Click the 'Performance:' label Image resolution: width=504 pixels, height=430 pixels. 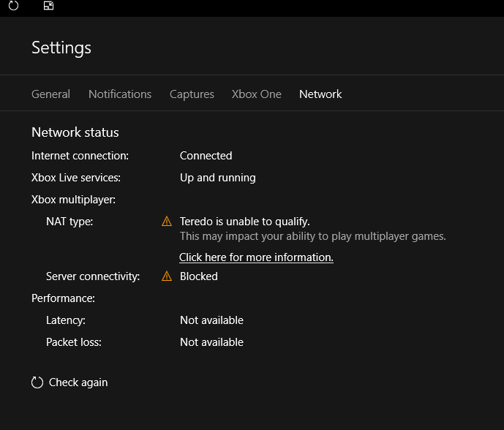(x=64, y=298)
